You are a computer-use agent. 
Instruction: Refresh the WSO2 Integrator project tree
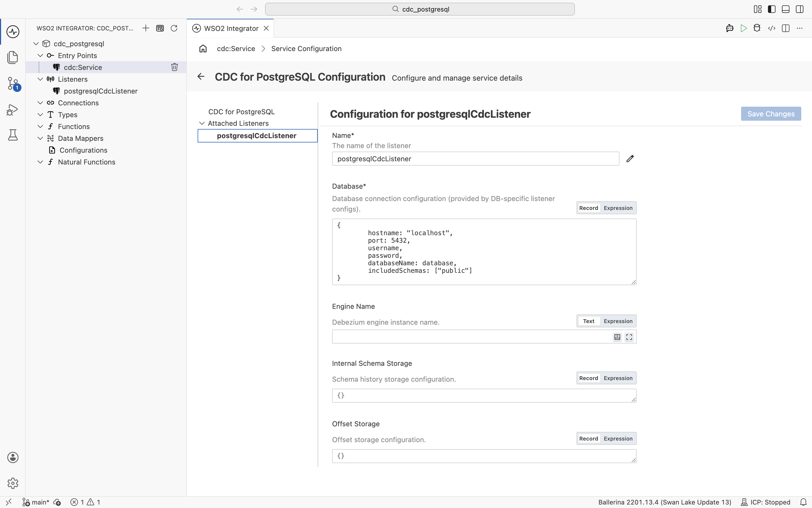(x=174, y=28)
